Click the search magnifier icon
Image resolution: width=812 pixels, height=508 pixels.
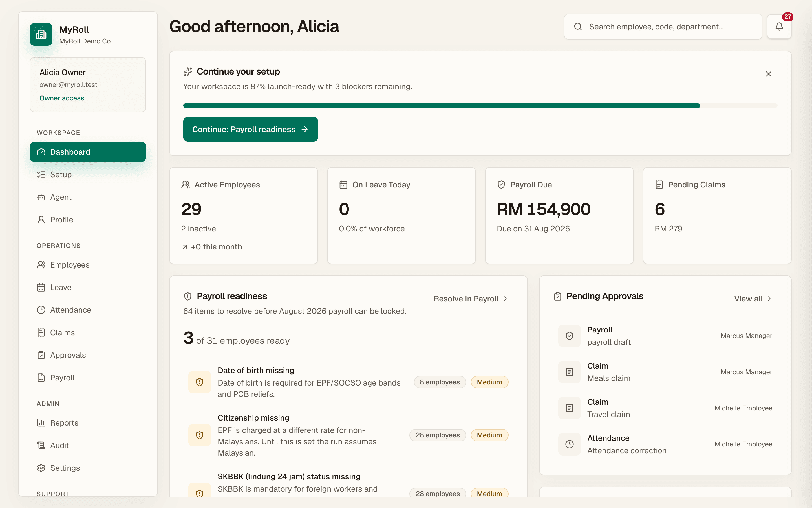pyautogui.click(x=578, y=27)
